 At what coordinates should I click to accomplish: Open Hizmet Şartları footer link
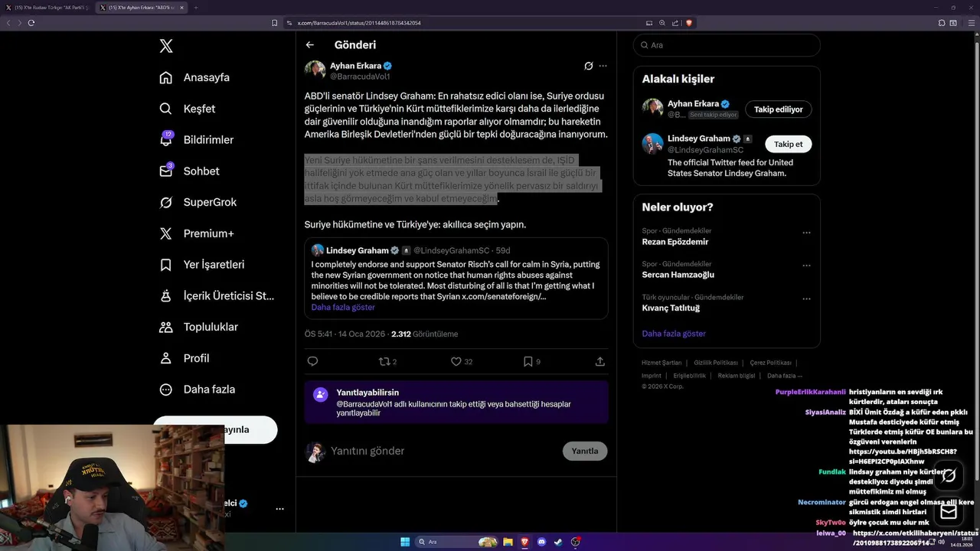pos(661,363)
